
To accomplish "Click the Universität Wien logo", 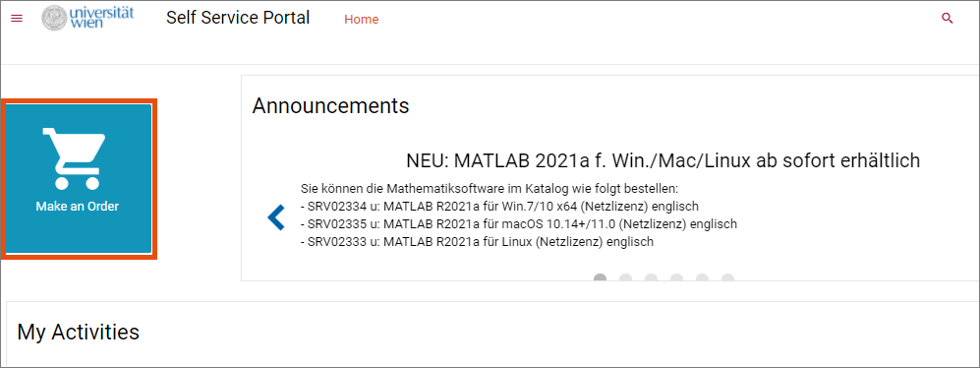I will tap(87, 18).
